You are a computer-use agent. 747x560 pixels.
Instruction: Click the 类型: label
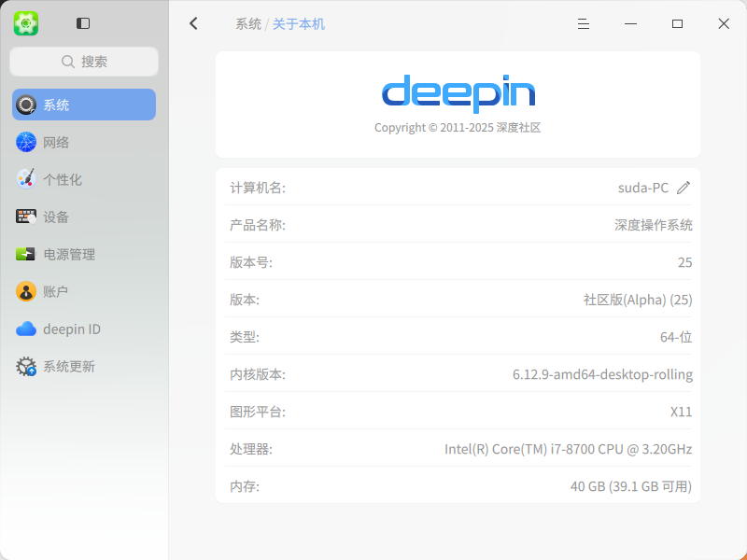(245, 337)
